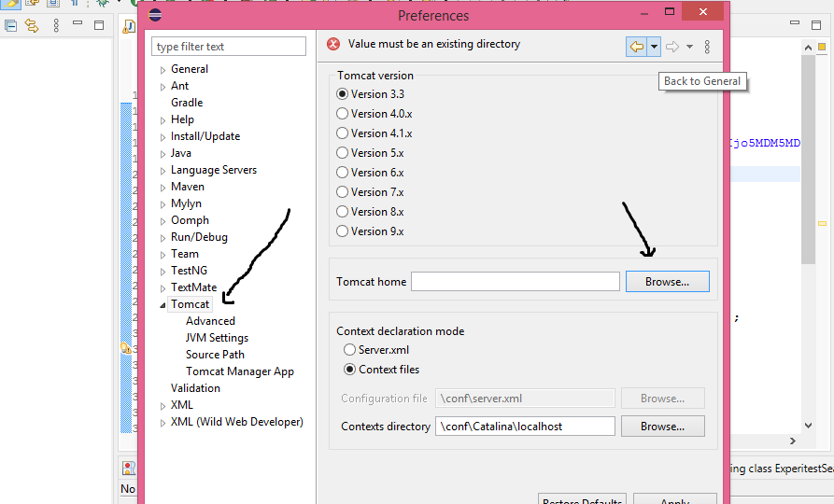This screenshot has width=834, height=504.
Task: Click the icon on the bottom panel tab
Action: [129, 468]
